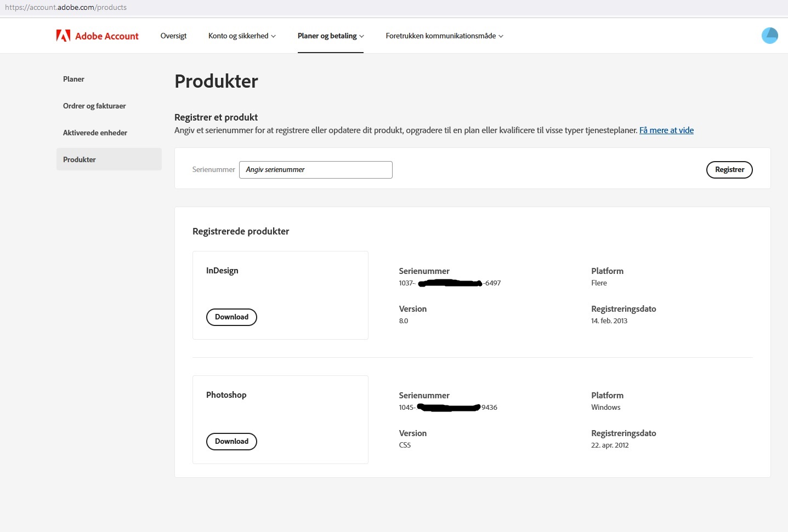Expand the Konto og sikkerhed dropdown
This screenshot has width=788, height=532.
pos(241,36)
